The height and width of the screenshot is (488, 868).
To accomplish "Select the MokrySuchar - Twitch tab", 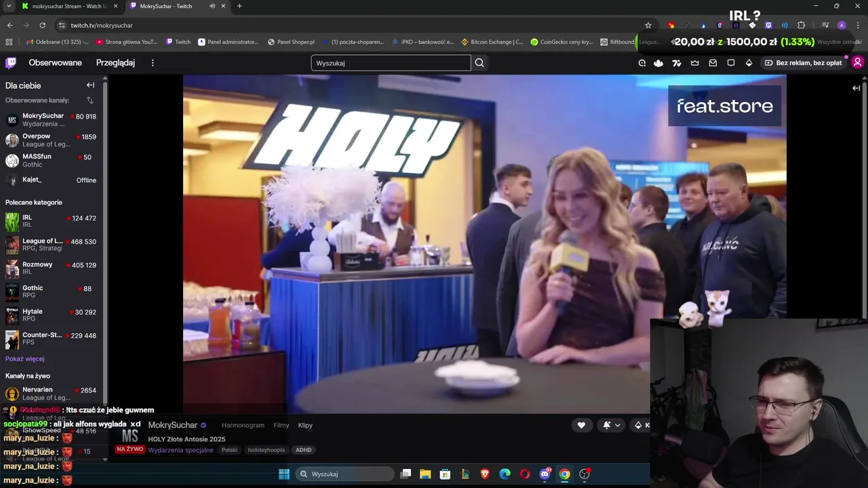I will click(x=176, y=6).
